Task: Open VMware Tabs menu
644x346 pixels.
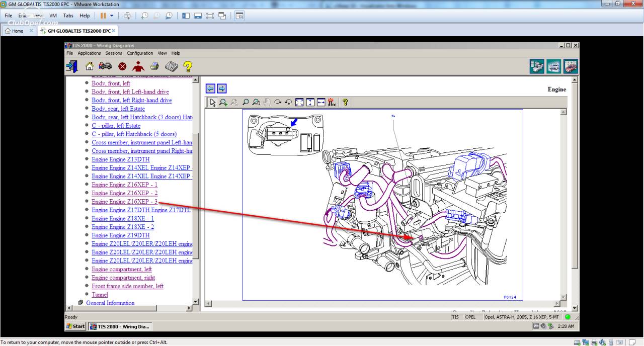Action: [68, 16]
